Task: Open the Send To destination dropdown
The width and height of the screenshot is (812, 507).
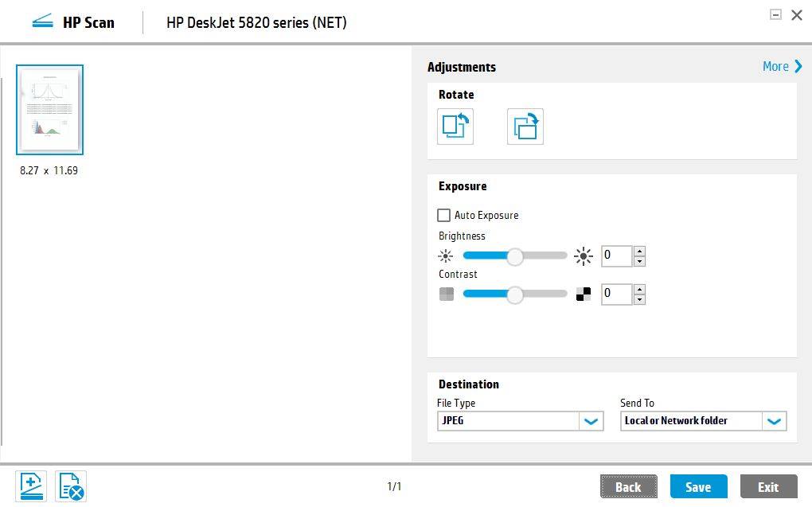Action: click(x=774, y=421)
